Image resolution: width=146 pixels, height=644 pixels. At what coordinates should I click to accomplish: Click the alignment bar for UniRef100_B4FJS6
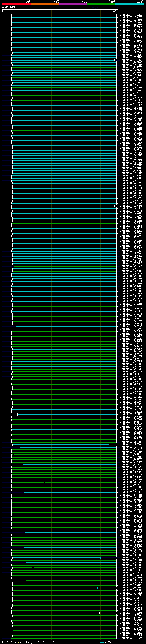pos(63,60)
